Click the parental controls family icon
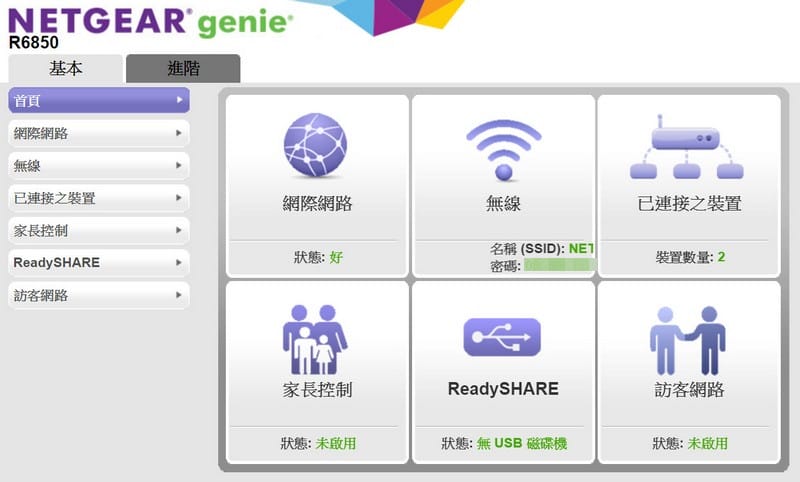 point(315,340)
